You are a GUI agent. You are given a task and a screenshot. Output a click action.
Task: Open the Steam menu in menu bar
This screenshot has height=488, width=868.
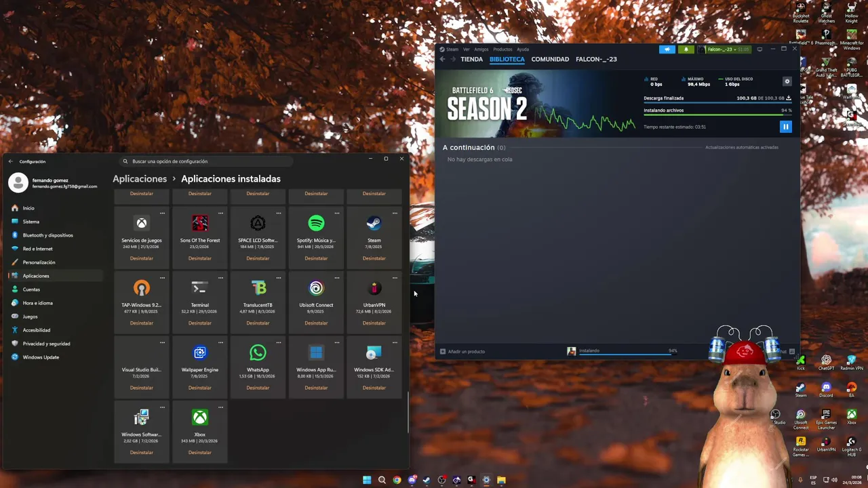[452, 49]
